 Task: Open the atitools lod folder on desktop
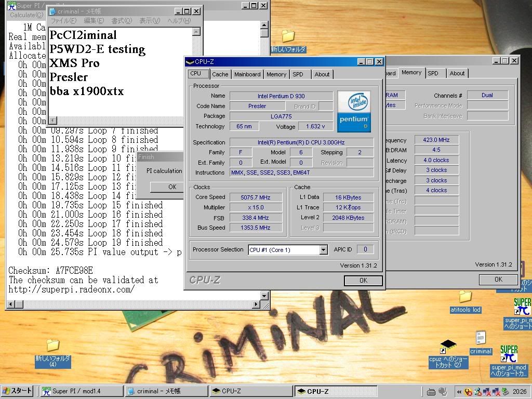[x=465, y=301]
